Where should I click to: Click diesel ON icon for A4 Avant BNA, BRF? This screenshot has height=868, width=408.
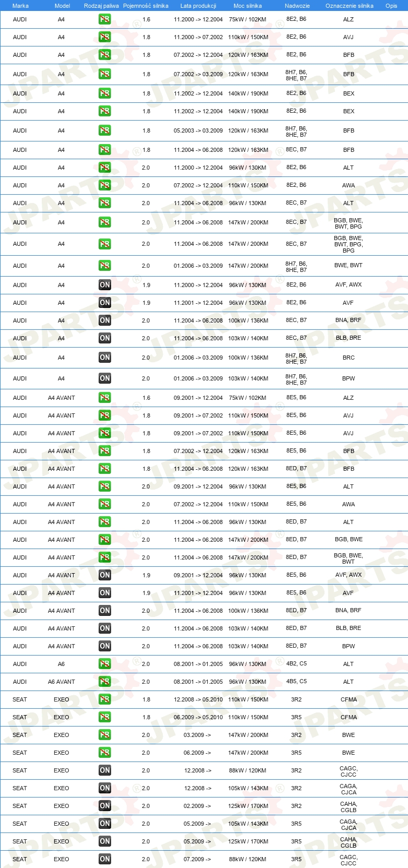point(105,611)
